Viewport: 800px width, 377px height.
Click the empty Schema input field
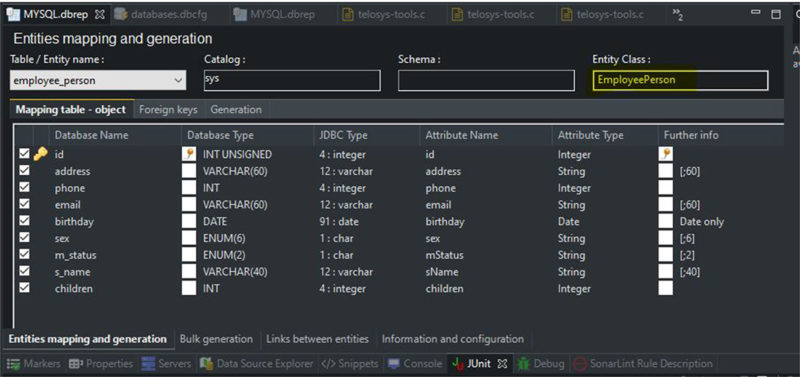(x=486, y=81)
